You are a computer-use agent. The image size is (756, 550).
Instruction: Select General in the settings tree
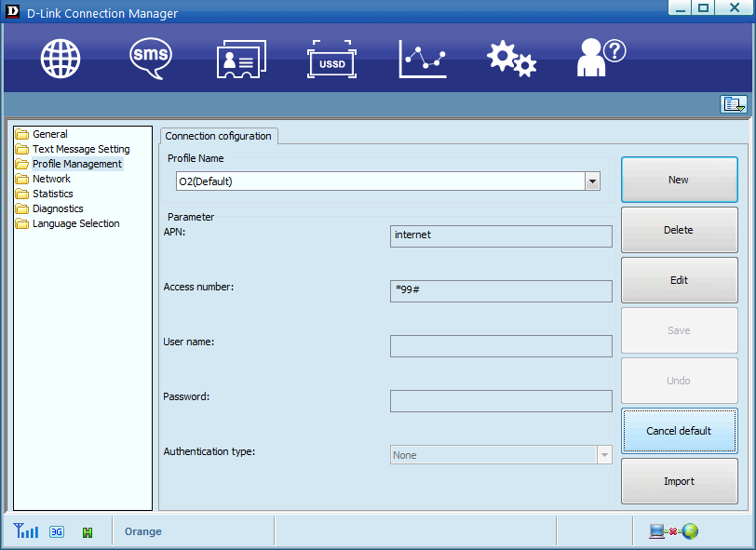[49, 134]
